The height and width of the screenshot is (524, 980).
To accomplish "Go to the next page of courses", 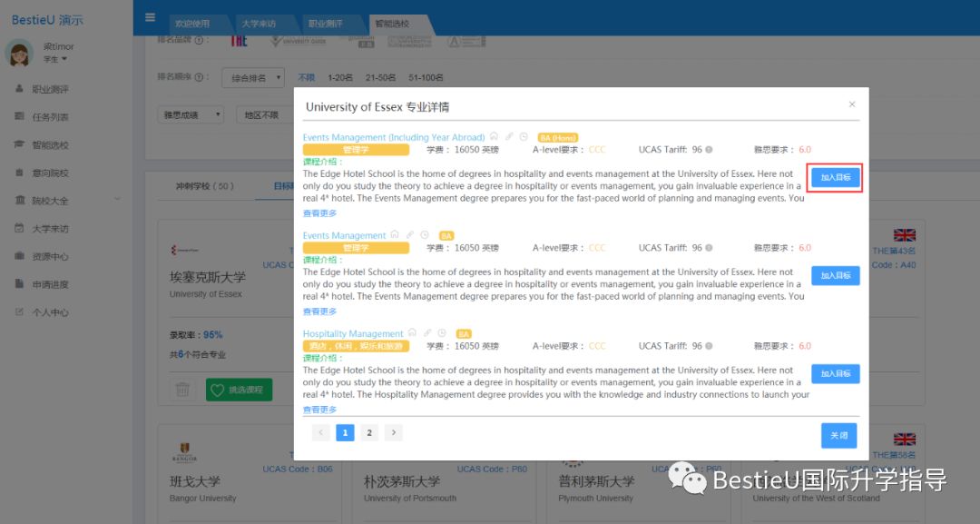I will coord(393,432).
